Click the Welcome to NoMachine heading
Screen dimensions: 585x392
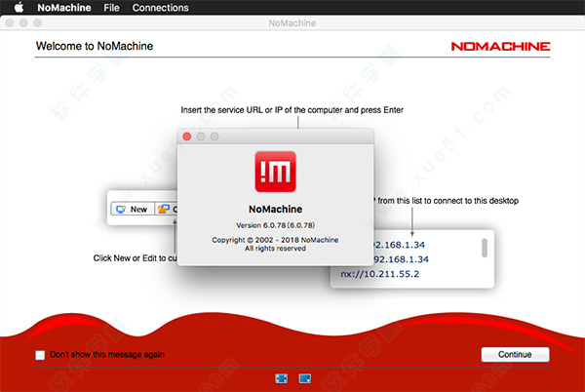(x=95, y=46)
